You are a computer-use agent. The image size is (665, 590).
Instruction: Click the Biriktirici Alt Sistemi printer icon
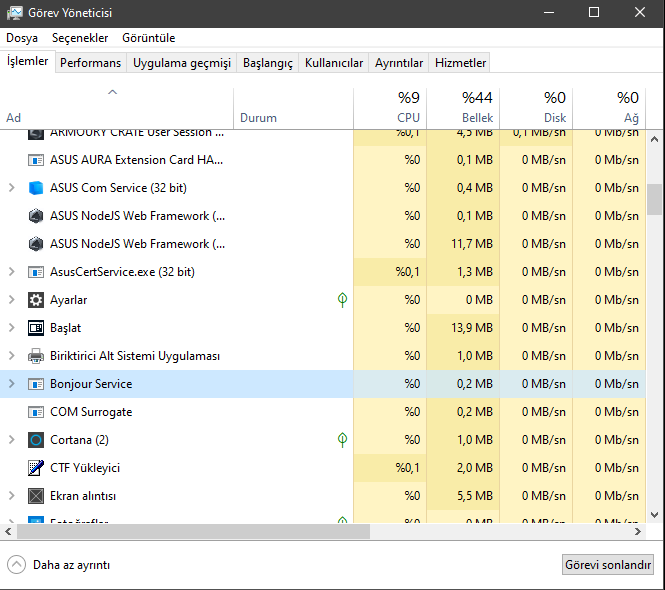[36, 356]
